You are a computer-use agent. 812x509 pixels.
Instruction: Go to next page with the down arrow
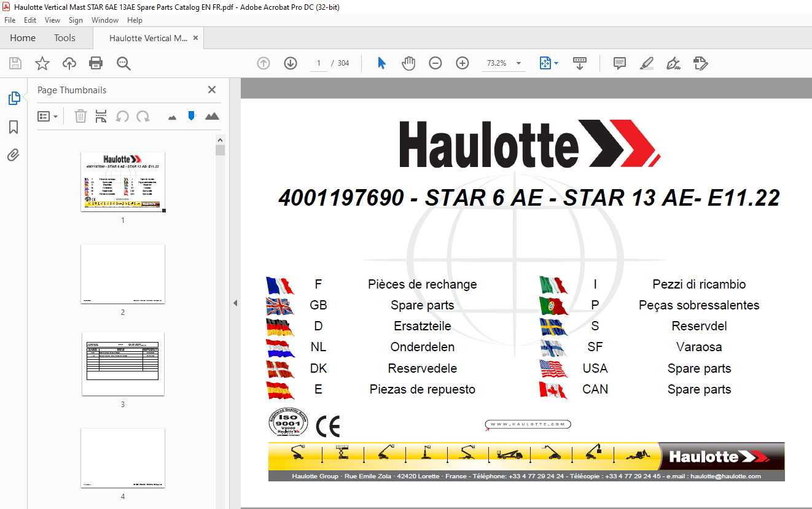click(x=291, y=63)
